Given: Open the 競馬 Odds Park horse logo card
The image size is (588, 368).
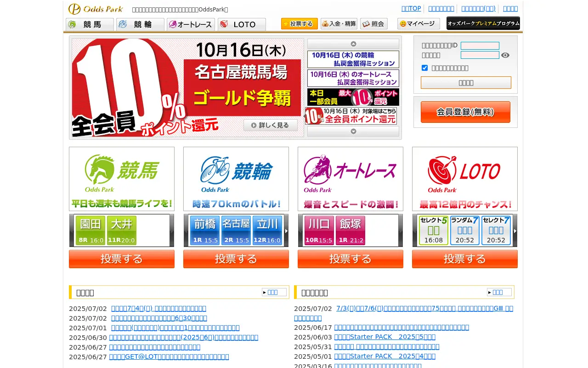Looking at the screenshot, I should (122, 179).
